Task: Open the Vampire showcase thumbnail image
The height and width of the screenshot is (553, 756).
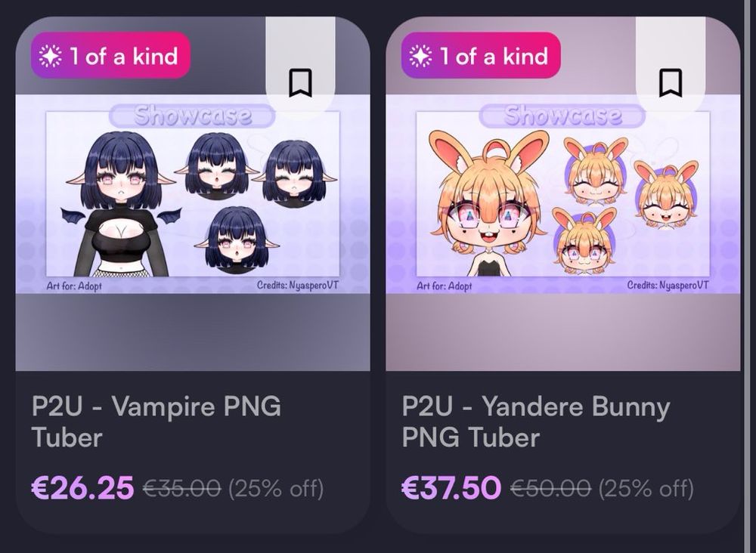Action: 193,193
